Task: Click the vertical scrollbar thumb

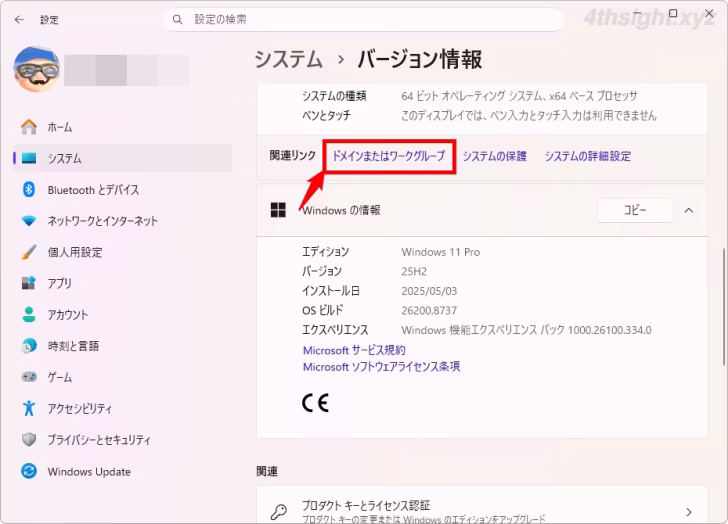Action: [723, 307]
